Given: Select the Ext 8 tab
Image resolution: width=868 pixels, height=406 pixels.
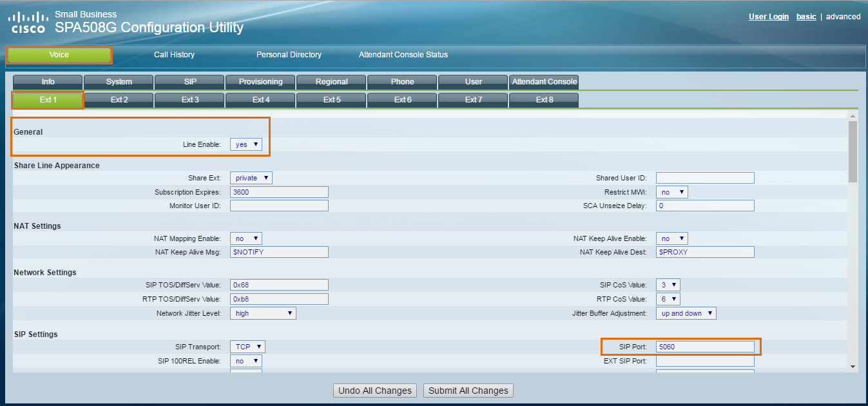Looking at the screenshot, I should 544,100.
